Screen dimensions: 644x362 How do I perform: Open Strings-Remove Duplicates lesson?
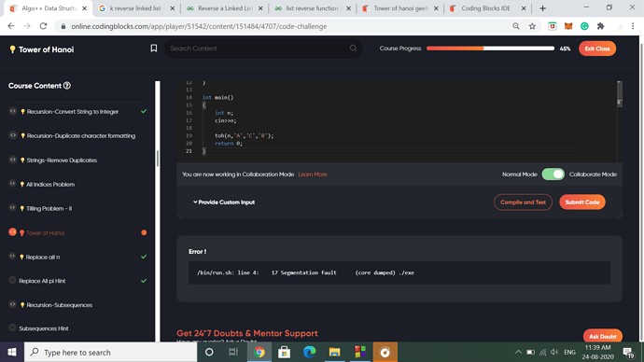click(62, 160)
